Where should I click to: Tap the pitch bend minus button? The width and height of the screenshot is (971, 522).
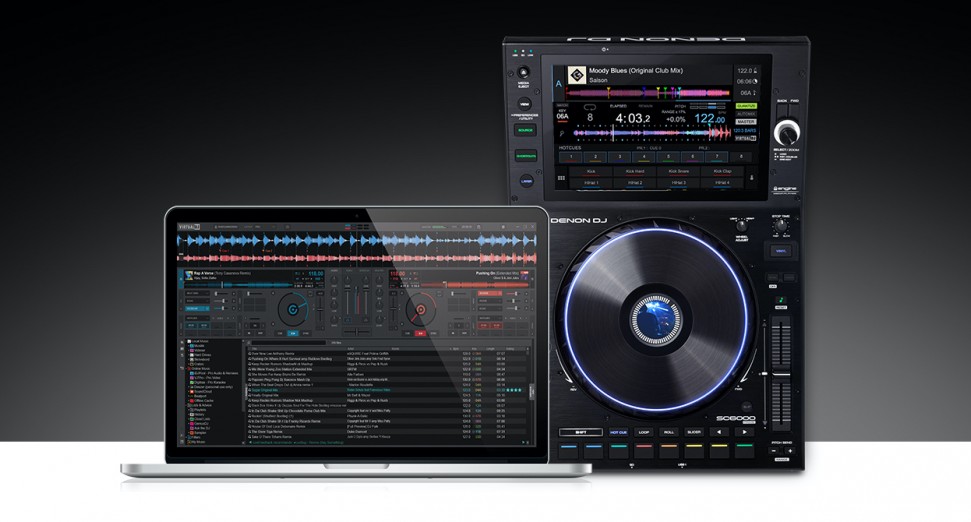click(x=775, y=451)
